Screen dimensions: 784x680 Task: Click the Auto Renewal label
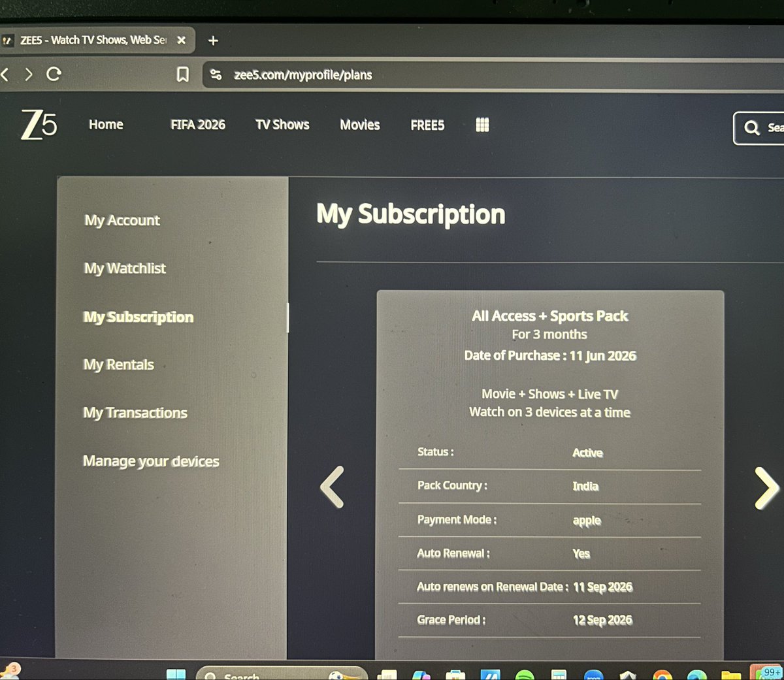tap(453, 553)
